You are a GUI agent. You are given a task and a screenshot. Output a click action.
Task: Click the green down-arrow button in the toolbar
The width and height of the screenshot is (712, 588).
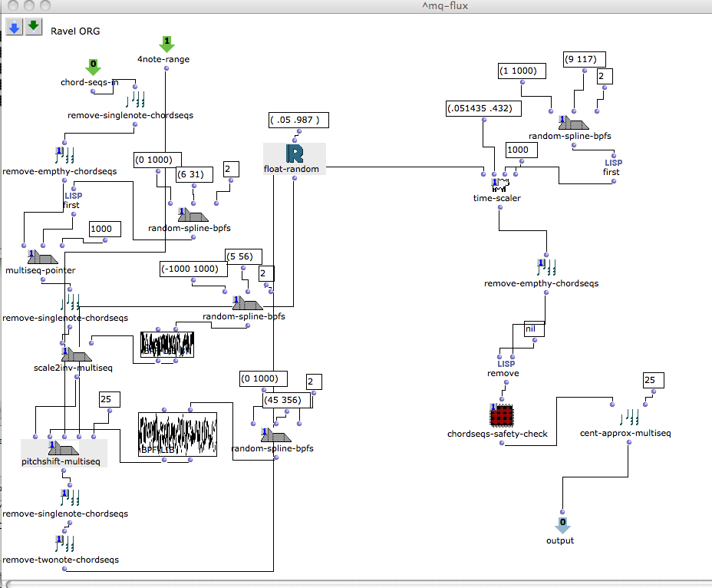pos(33,28)
